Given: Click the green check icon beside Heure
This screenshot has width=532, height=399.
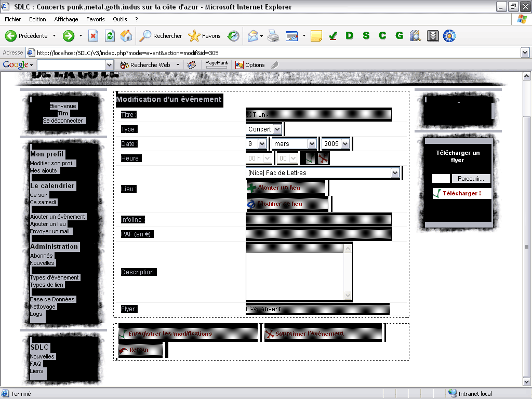Looking at the screenshot, I should pyautogui.click(x=310, y=158).
